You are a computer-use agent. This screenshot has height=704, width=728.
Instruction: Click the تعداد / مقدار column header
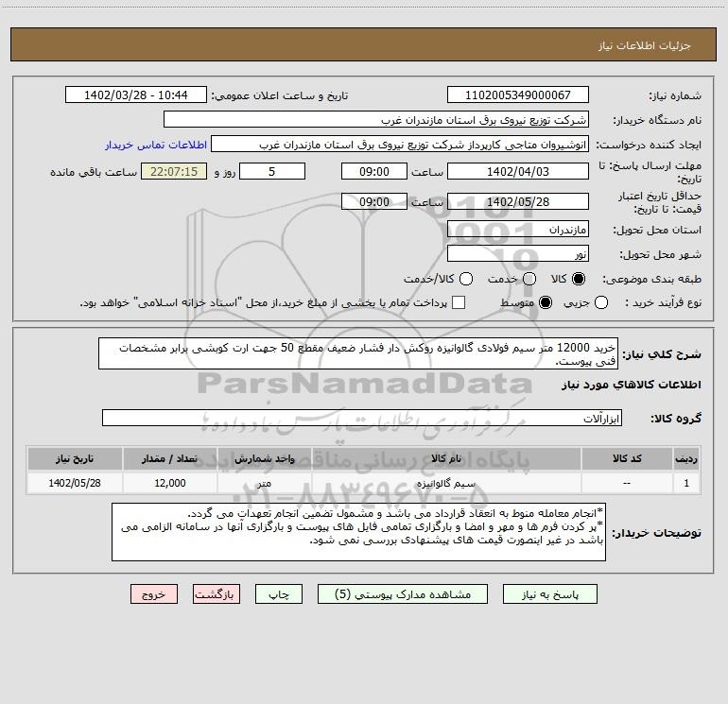tap(170, 458)
